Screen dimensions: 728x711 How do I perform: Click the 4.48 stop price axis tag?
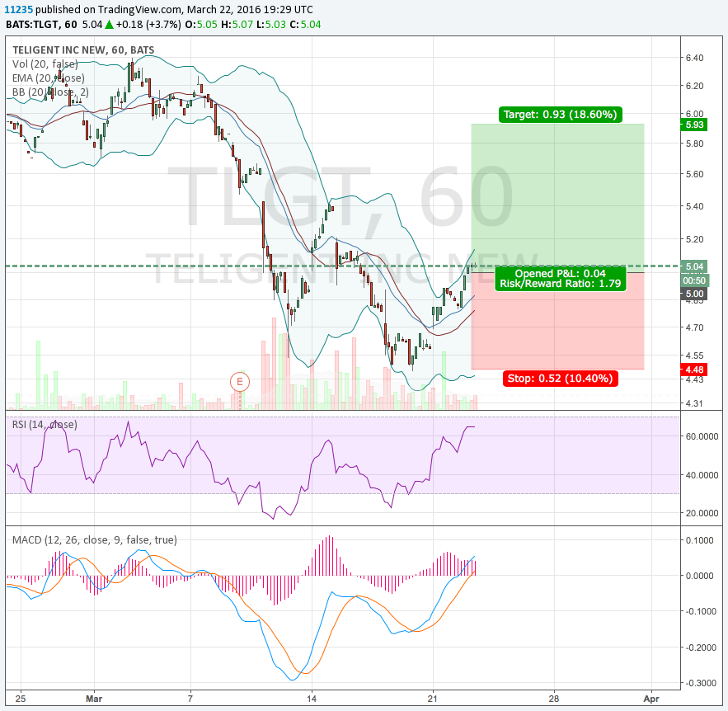(x=694, y=370)
